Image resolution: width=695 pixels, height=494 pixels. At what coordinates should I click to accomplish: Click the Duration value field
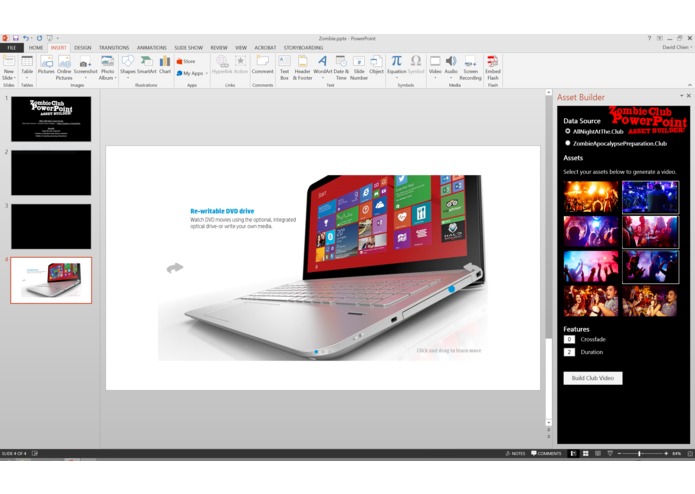pyautogui.click(x=569, y=352)
